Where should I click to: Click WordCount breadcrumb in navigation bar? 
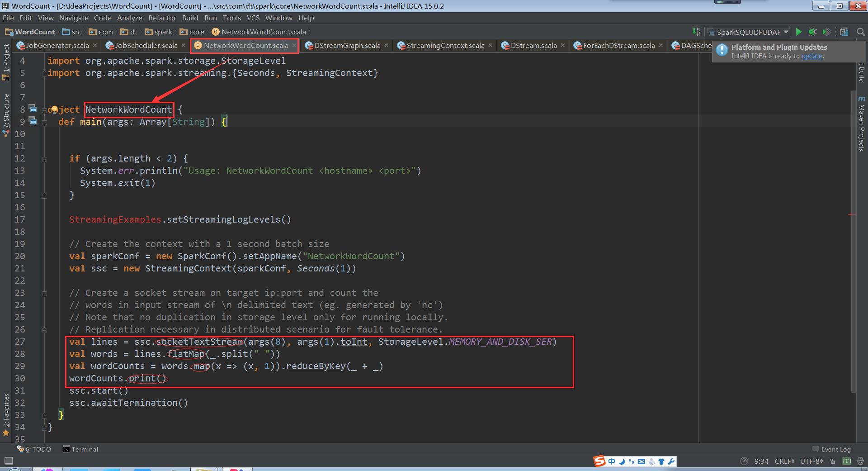(x=30, y=32)
